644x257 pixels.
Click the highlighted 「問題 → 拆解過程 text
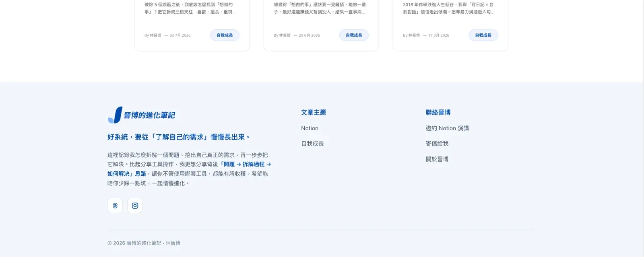pyautogui.click(x=245, y=164)
